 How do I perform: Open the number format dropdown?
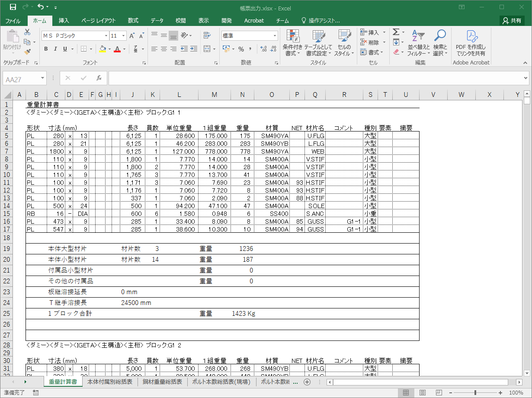click(x=275, y=36)
